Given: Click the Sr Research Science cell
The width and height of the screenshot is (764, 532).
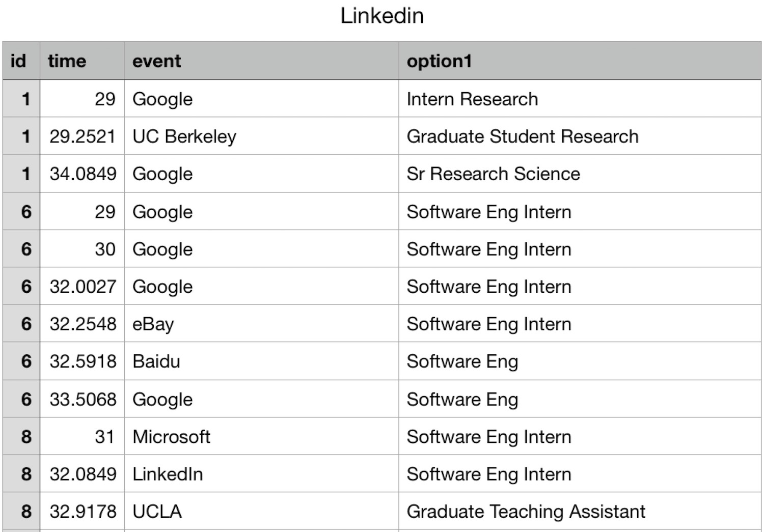Looking at the screenshot, I should [493, 174].
